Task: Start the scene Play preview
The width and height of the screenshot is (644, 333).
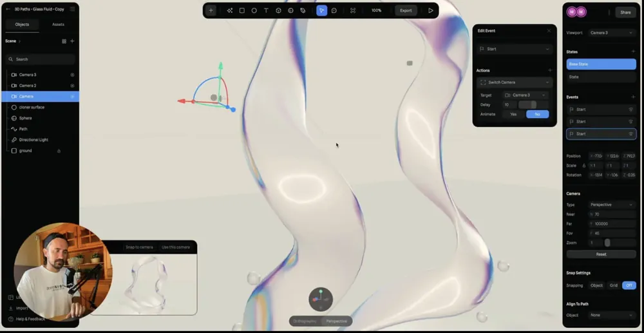Action: coord(430,11)
